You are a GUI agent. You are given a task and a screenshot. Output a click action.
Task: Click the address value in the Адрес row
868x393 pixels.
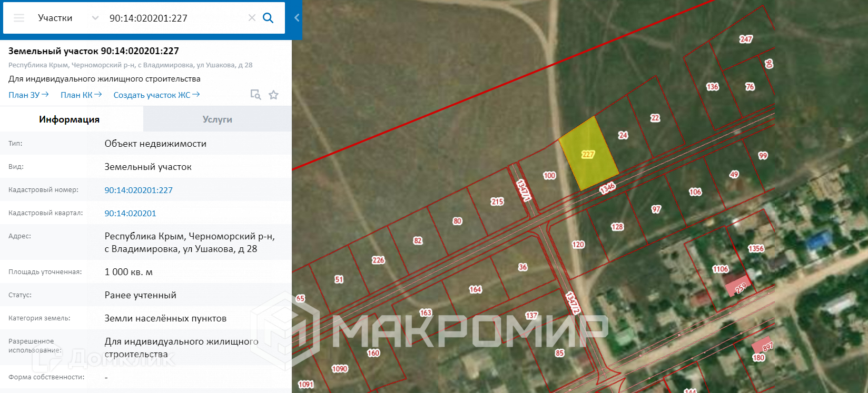click(x=190, y=243)
